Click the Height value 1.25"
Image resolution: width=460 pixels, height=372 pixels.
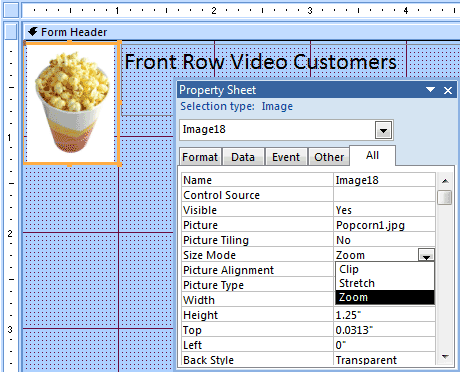[385, 315]
